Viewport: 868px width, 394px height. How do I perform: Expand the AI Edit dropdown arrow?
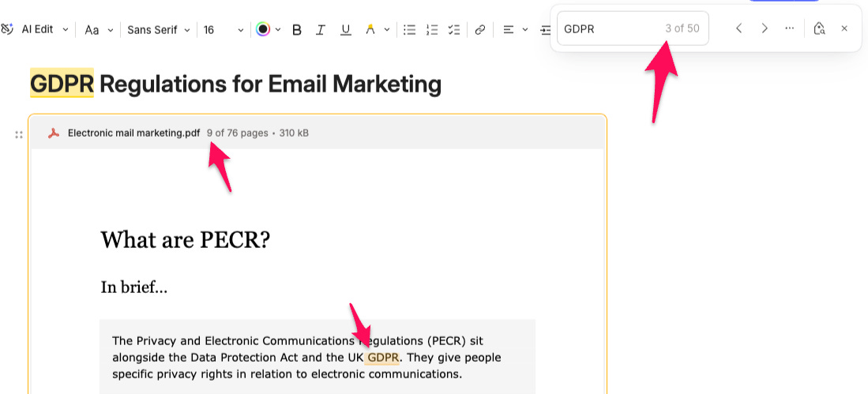coord(66,29)
